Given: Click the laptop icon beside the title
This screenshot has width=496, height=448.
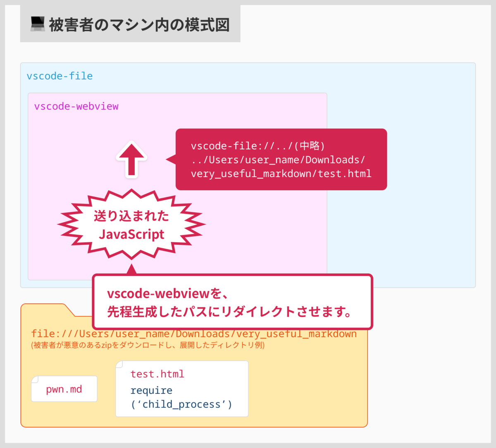Looking at the screenshot, I should [x=38, y=24].
